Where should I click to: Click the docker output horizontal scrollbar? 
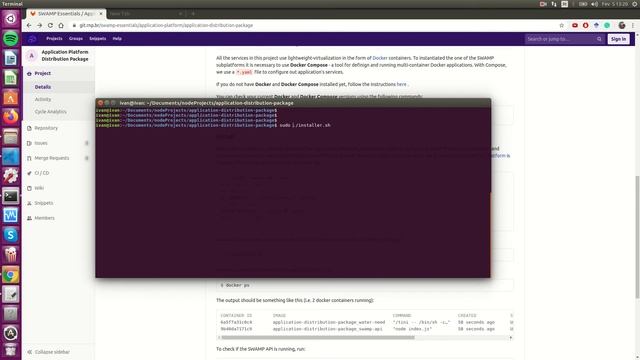pyautogui.click(x=318, y=338)
